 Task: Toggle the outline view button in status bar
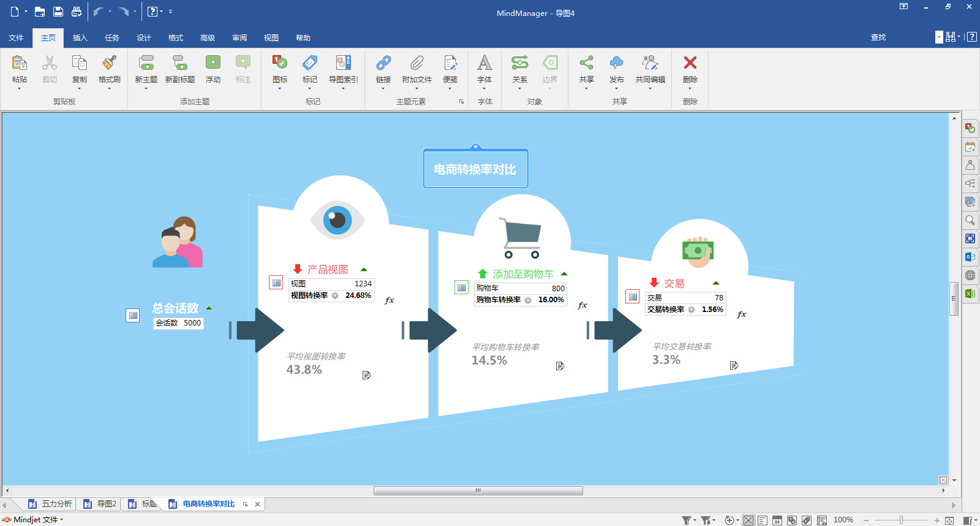[763, 520]
